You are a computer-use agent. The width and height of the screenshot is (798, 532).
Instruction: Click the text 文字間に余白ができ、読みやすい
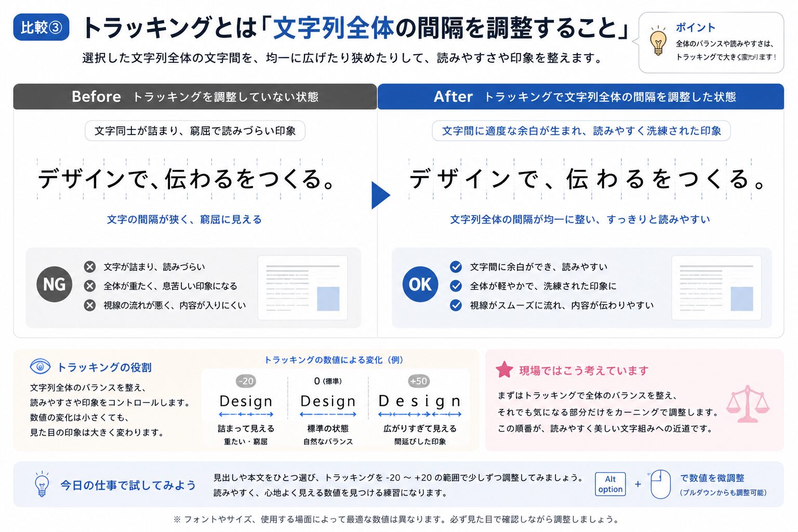539,267
